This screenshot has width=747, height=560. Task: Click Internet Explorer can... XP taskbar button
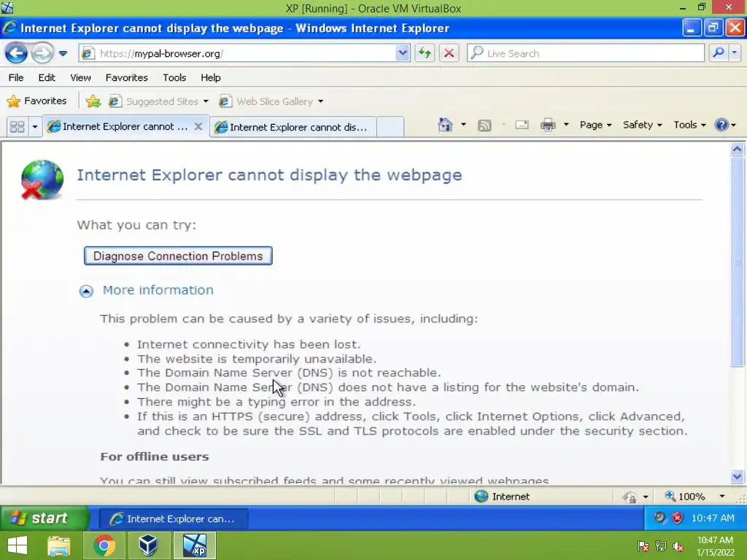(x=174, y=518)
